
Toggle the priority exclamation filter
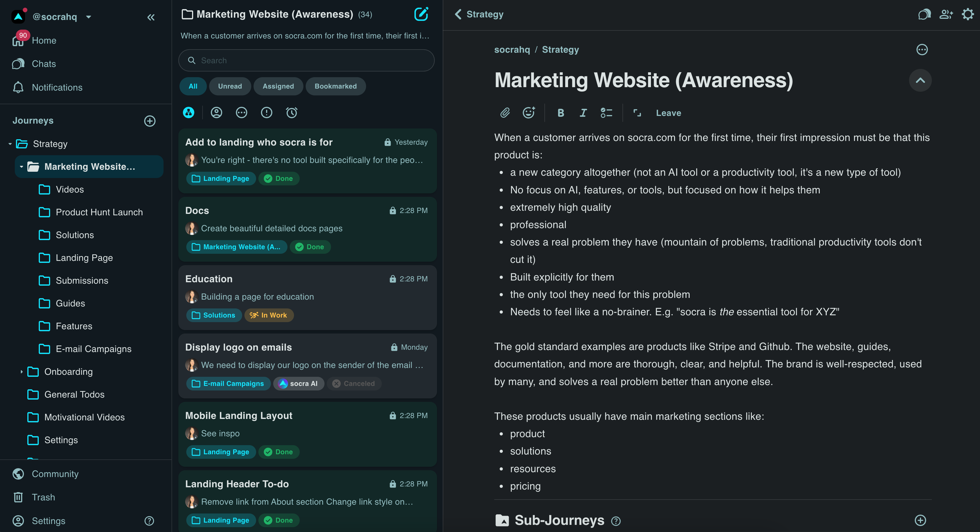[266, 112]
